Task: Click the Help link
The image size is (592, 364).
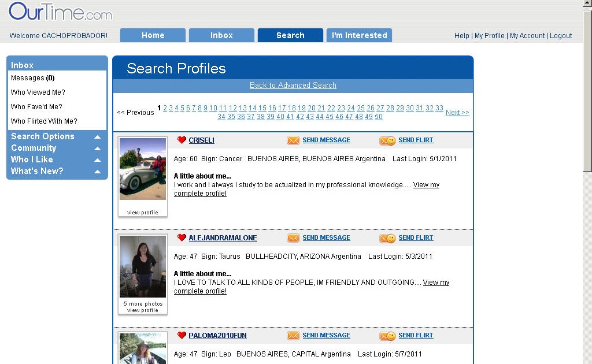Action: [461, 35]
